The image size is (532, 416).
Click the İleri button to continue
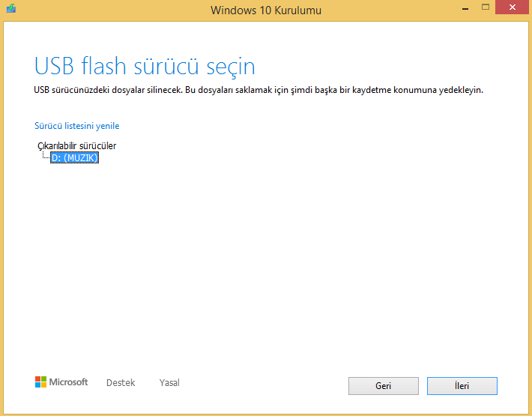[462, 386]
